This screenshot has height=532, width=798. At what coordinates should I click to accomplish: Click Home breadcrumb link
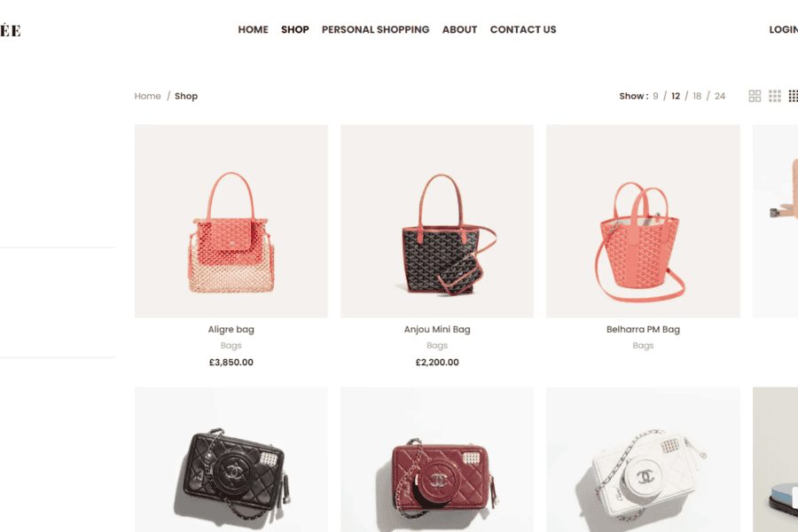pos(147,96)
